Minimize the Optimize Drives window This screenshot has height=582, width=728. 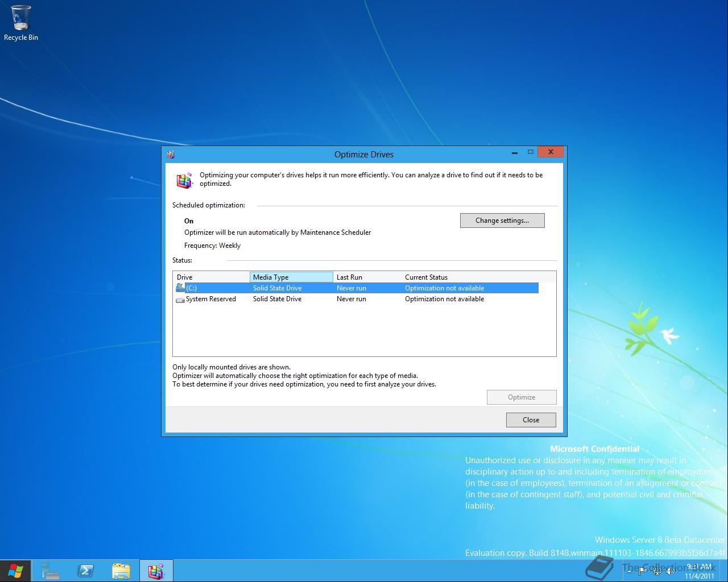515,152
